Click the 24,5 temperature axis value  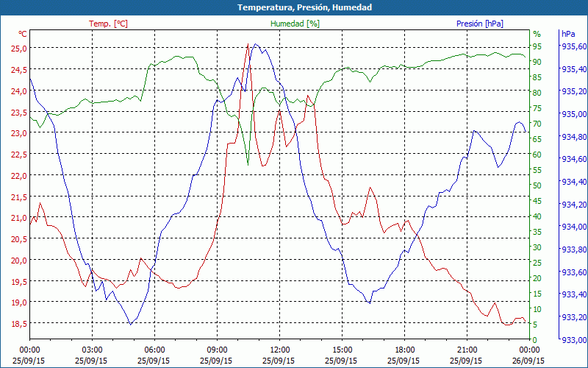18,69
